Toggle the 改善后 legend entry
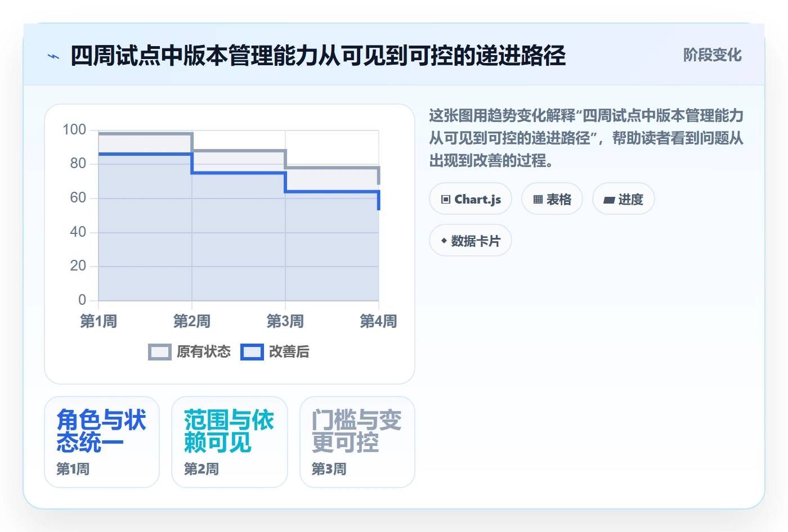 (275, 352)
